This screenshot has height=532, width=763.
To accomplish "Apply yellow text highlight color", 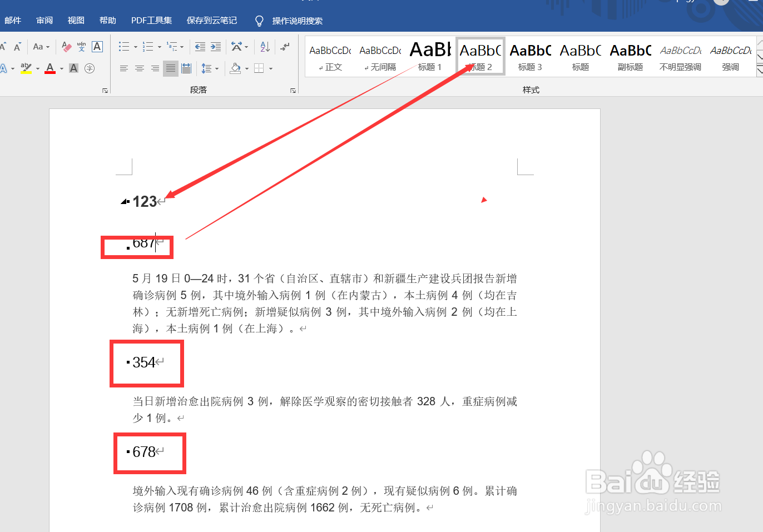I will pos(26,68).
